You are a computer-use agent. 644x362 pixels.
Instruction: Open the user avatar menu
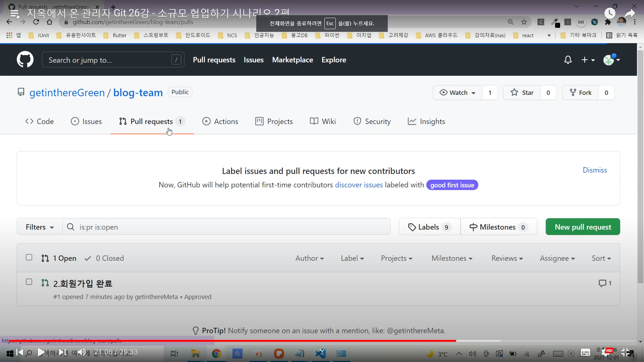pos(611,60)
